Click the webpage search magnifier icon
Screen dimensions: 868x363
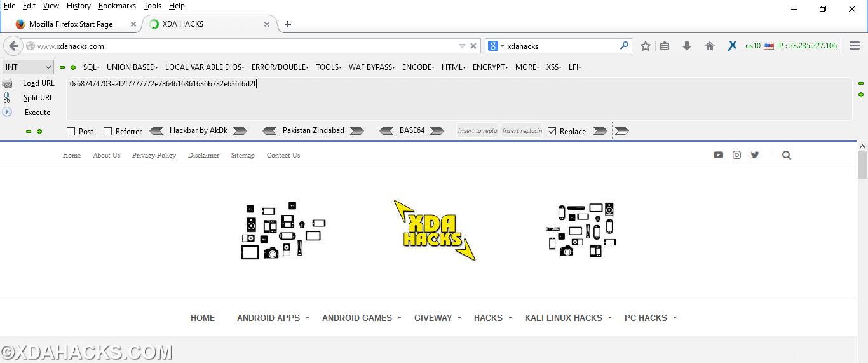click(787, 155)
